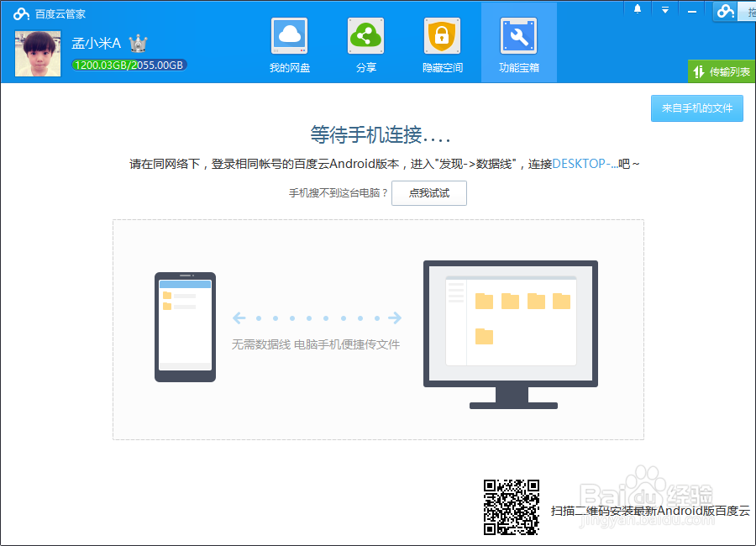Click the crown VIP icon
756x546 pixels.
(x=139, y=44)
